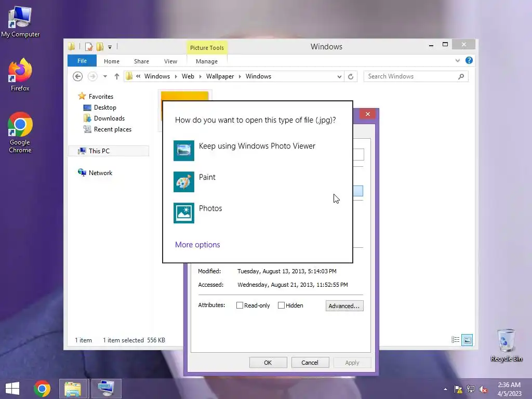Open Recent places in navigation pane

click(113, 129)
